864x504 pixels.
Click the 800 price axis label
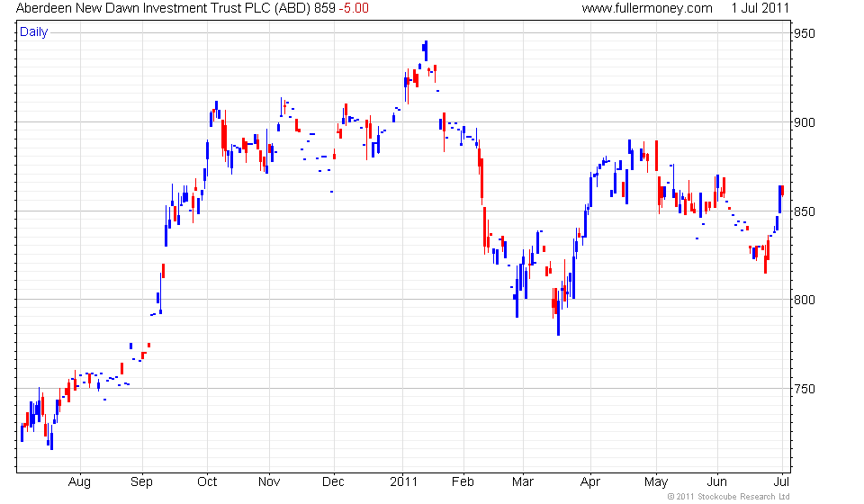[x=804, y=301]
